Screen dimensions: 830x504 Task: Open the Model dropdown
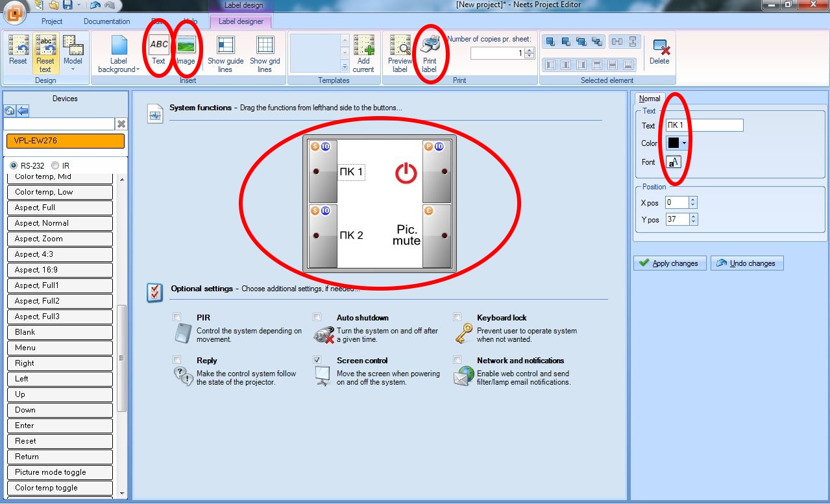tap(73, 54)
